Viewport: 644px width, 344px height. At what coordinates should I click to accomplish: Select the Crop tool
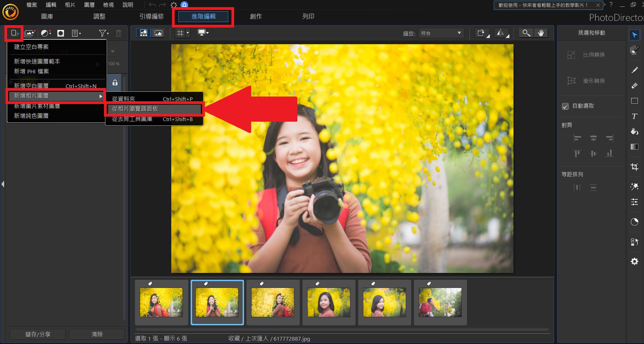pos(634,167)
